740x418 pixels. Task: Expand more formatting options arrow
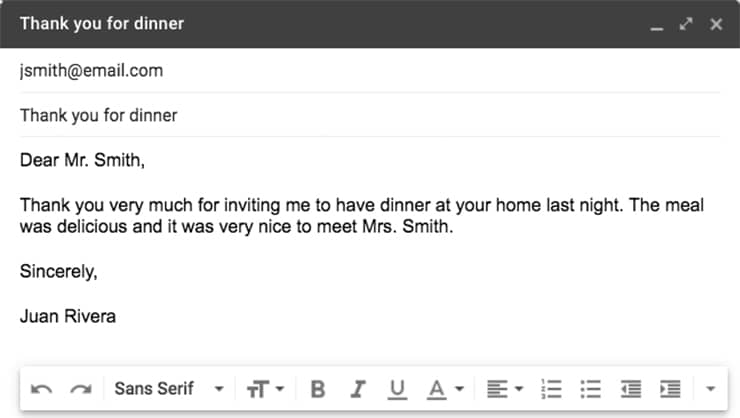(710, 388)
